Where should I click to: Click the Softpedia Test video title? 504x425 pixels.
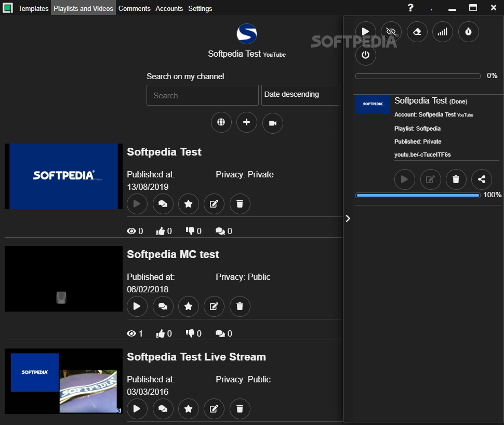pyautogui.click(x=164, y=152)
